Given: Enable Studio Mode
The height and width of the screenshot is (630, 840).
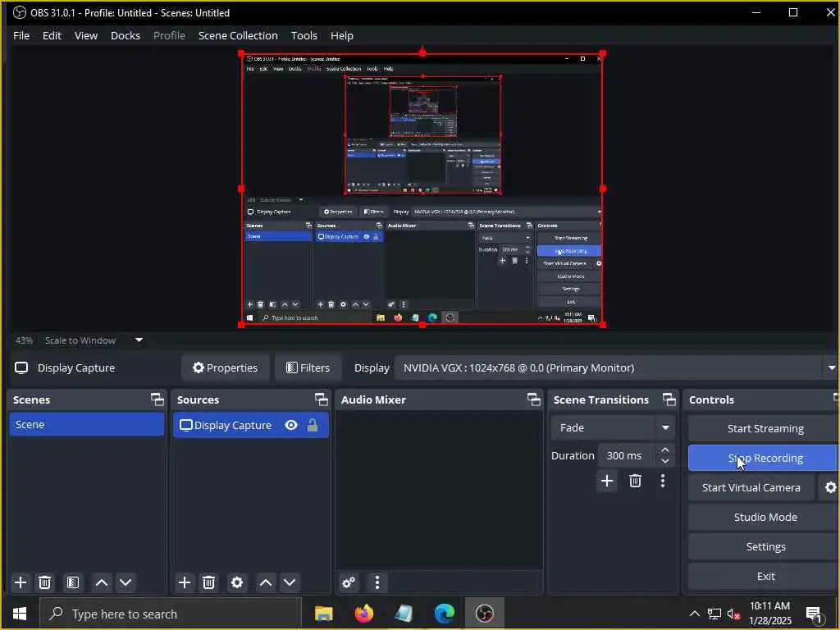Looking at the screenshot, I should pyautogui.click(x=765, y=517).
